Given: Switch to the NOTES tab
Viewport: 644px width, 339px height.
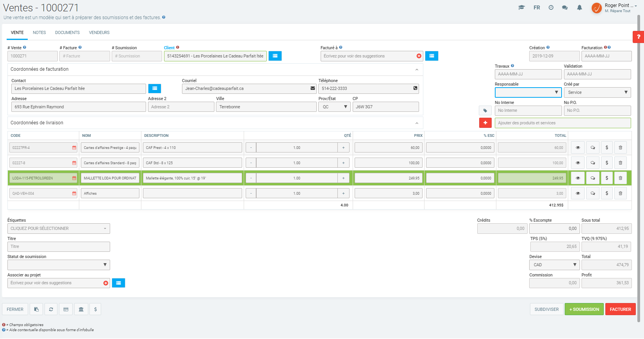Looking at the screenshot, I should (x=39, y=32).
